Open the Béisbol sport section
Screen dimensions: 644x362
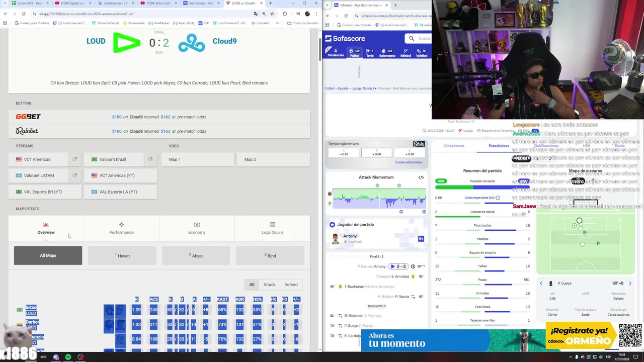(406, 53)
